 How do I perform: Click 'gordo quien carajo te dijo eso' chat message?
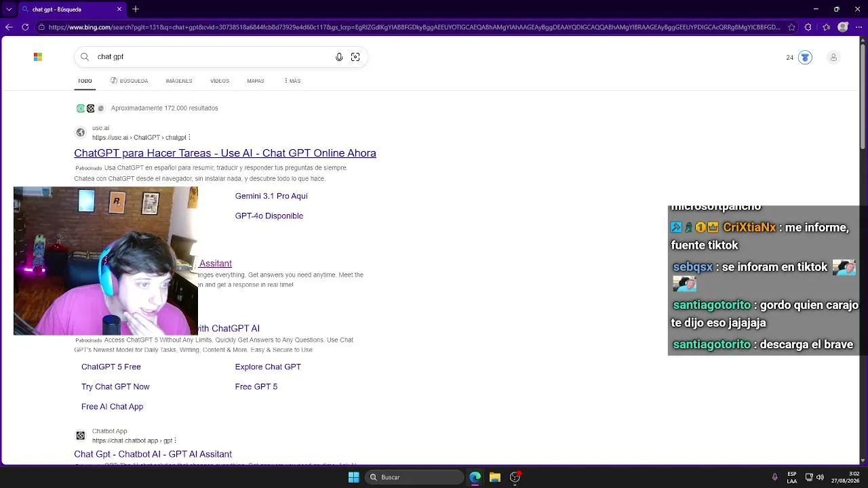point(765,314)
